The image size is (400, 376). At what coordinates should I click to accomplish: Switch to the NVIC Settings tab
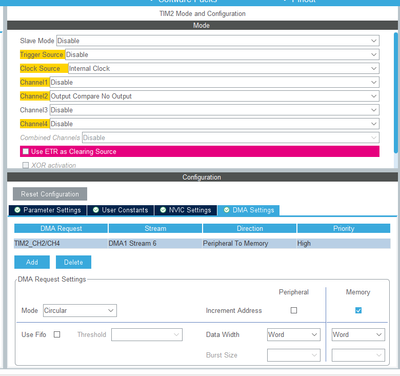186,210
